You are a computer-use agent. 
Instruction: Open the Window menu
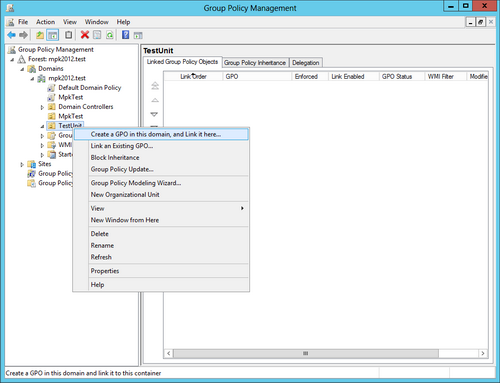click(x=96, y=22)
